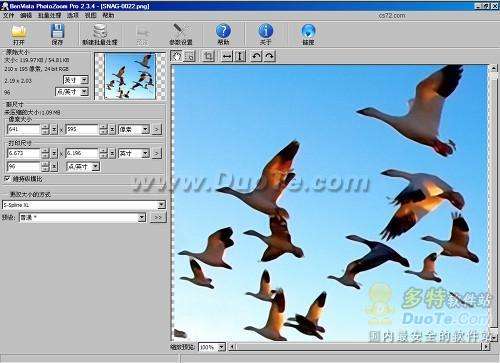Decrease pixel height 595 with down arrow

point(104,132)
